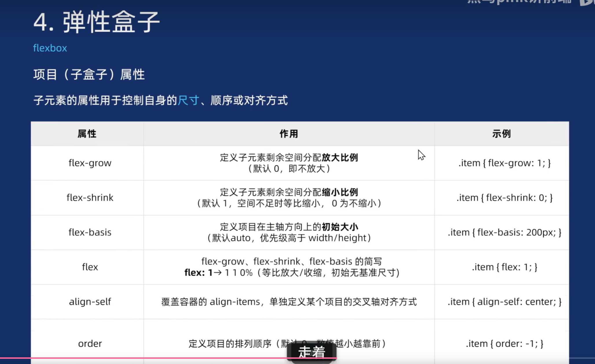This screenshot has width=595, height=364.
Task: Click the bold '放大比例' text
Action: pyautogui.click(x=340, y=157)
